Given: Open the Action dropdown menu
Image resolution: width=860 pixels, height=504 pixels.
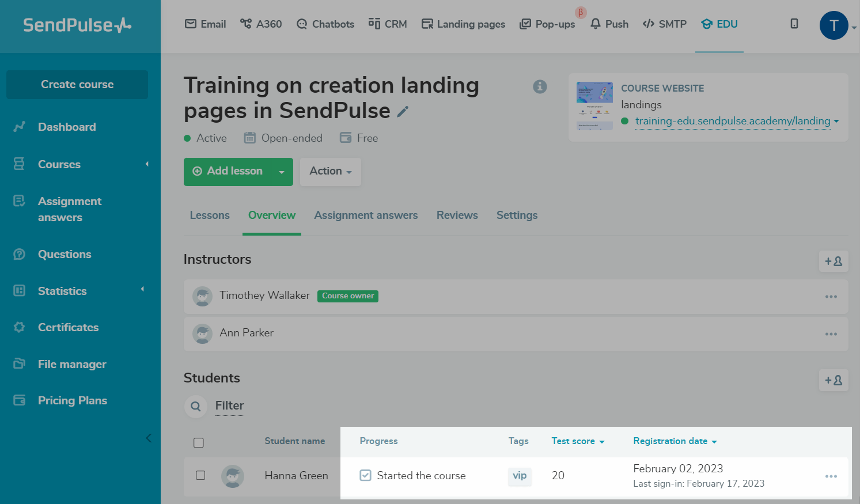Looking at the screenshot, I should [x=330, y=171].
